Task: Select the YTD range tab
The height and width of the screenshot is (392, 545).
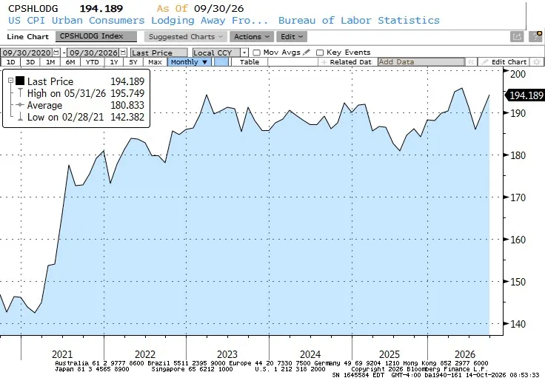Action: [92, 62]
